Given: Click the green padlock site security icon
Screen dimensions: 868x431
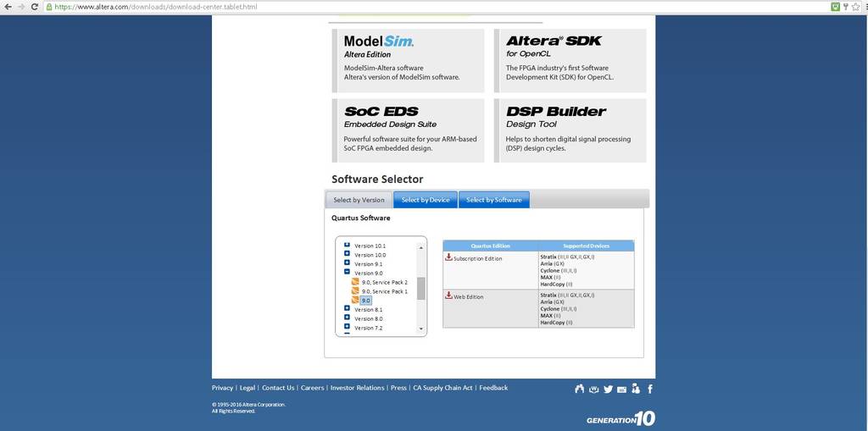Looking at the screenshot, I should coord(48,7).
